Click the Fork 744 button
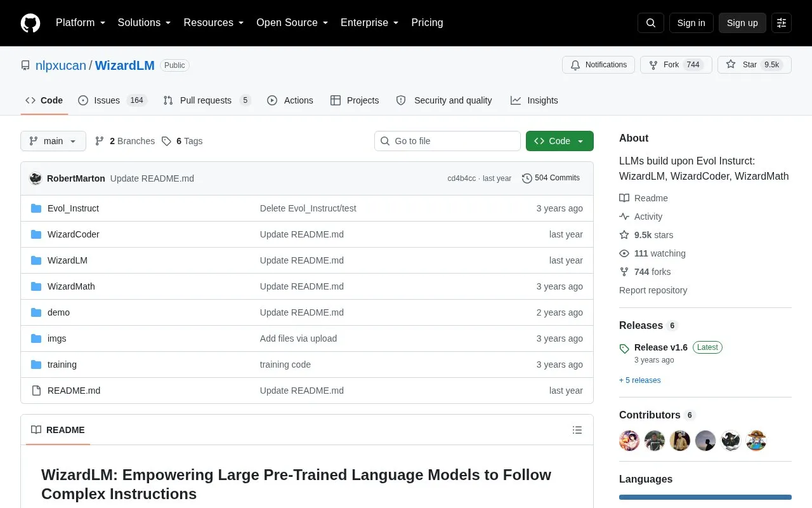The height and width of the screenshot is (508, 812). tap(676, 65)
